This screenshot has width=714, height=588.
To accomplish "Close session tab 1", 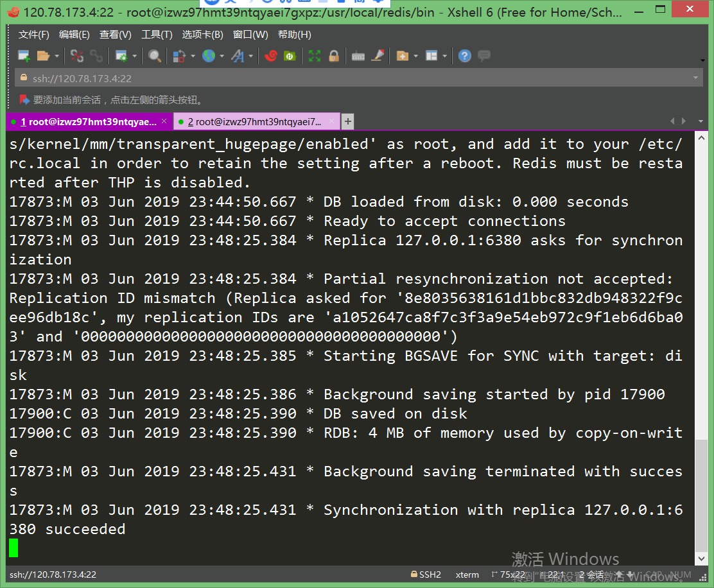I will [x=164, y=121].
